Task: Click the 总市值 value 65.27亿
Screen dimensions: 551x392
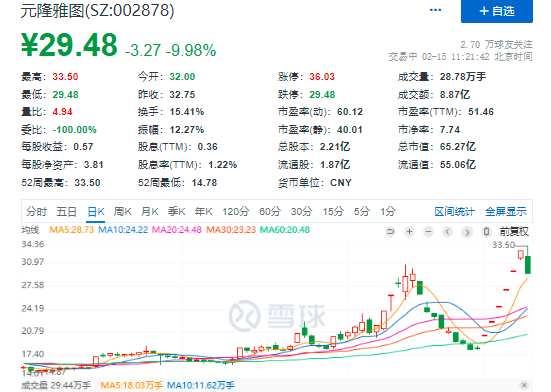Action: click(458, 146)
